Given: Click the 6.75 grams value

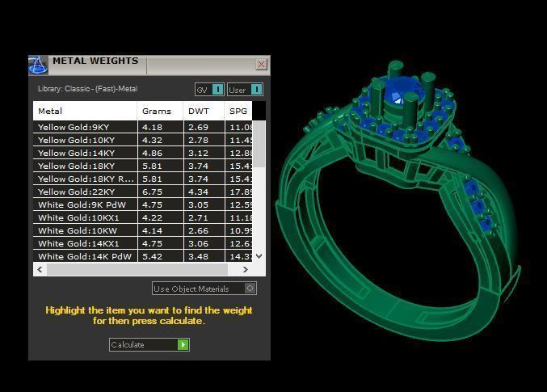Looking at the screenshot, I should (x=152, y=192).
